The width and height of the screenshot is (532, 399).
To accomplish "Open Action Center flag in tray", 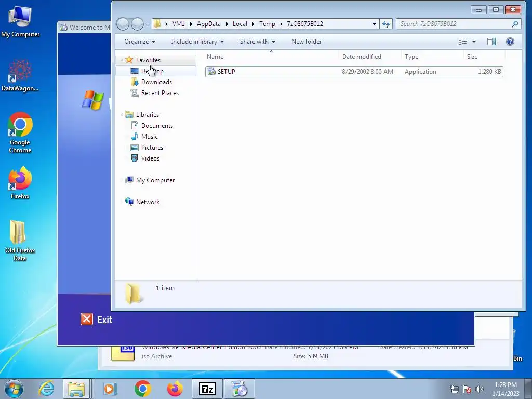I will coord(467,389).
